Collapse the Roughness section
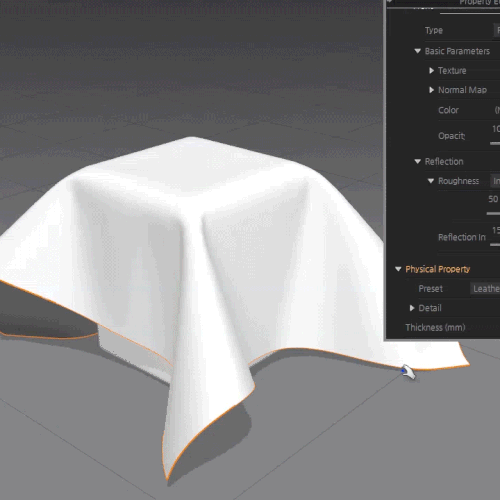The width and height of the screenshot is (500, 500). [x=431, y=181]
